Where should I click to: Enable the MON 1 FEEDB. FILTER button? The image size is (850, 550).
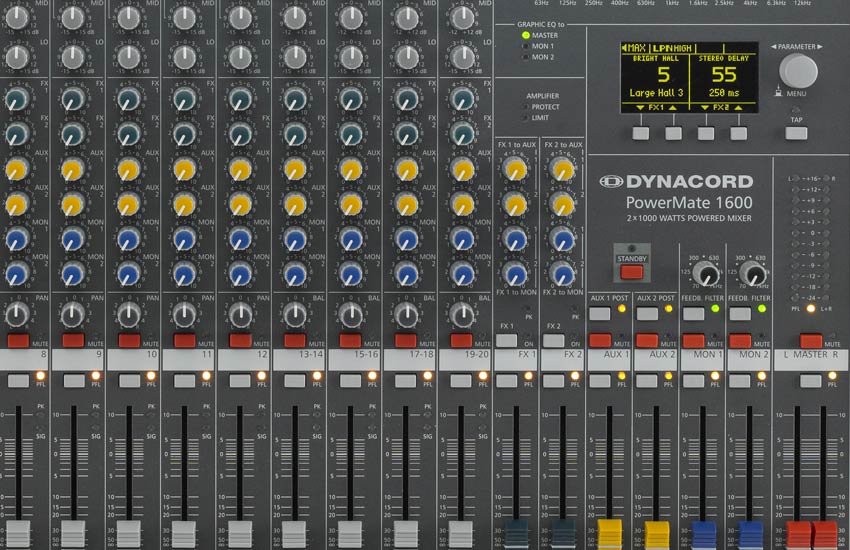[693, 313]
